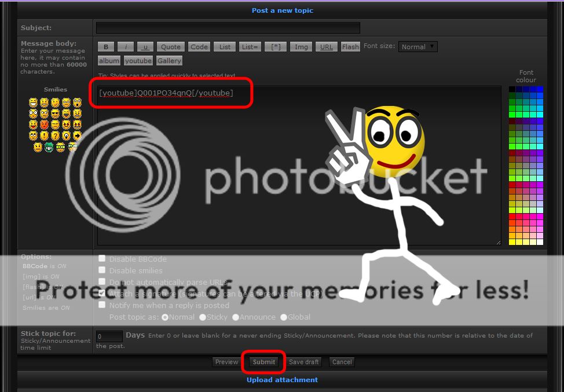Insert the laughing smiley with blue mouth
Image resolution: width=564 pixels, height=392 pixels.
click(66, 114)
